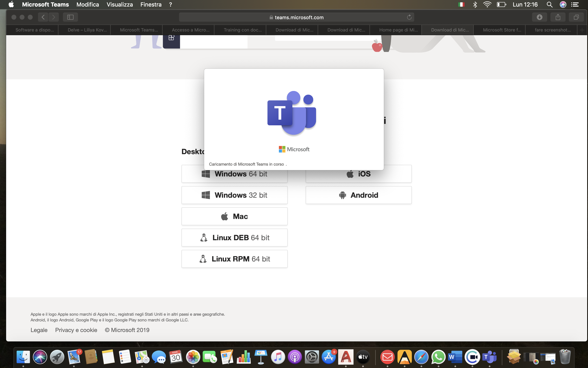Launch Siri from the Dock
The image size is (588, 368).
[x=40, y=357]
